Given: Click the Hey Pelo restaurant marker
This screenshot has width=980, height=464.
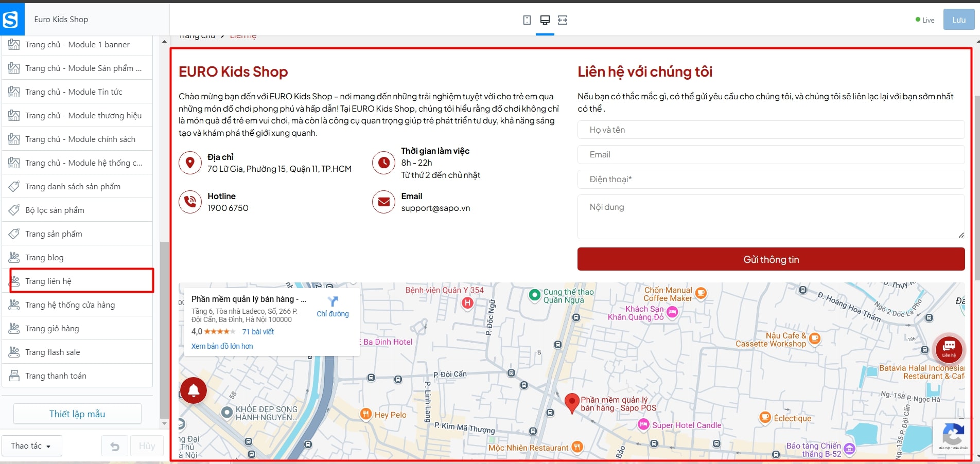Looking at the screenshot, I should coord(365,414).
